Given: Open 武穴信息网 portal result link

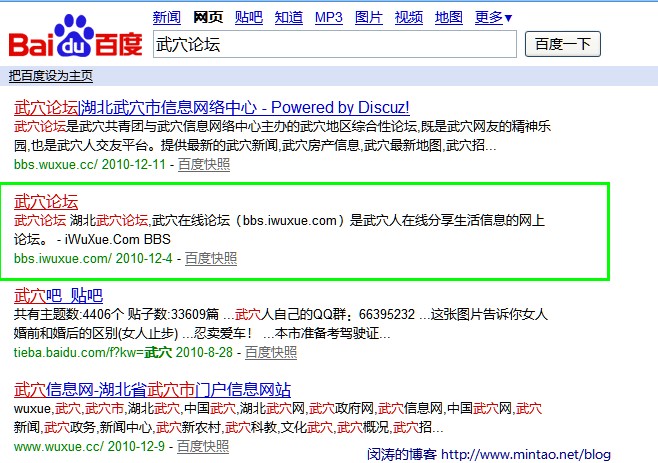Looking at the screenshot, I should (x=152, y=389).
